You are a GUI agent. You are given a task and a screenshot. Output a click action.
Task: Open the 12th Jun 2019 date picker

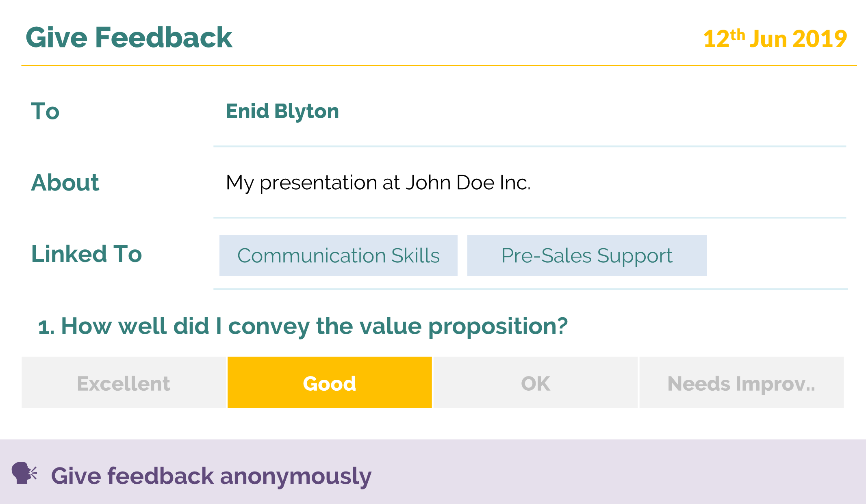[x=775, y=39]
